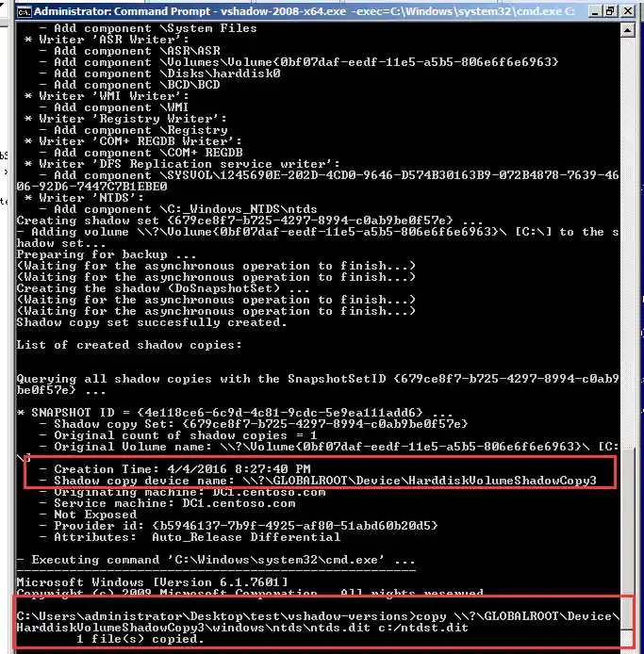The height and width of the screenshot is (654, 644).
Task: Click 'List of created shadow copies:' text
Action: pyautogui.click(x=129, y=345)
